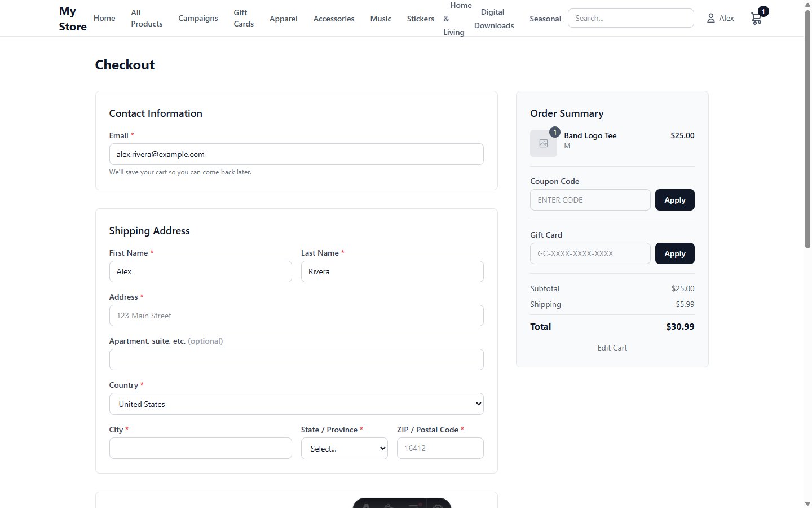The width and height of the screenshot is (812, 508).
Task: Click the user account icon beside Alex
Action: 710,19
